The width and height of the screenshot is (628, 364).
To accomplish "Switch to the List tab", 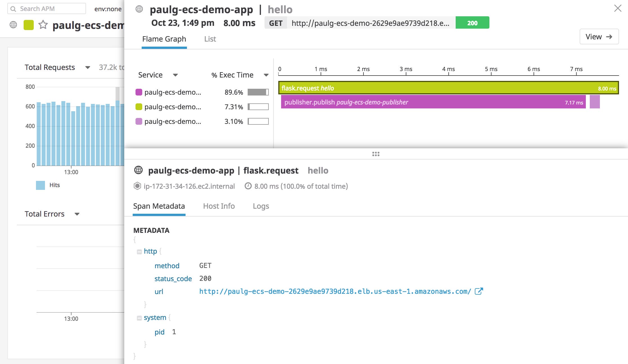I will tap(210, 39).
